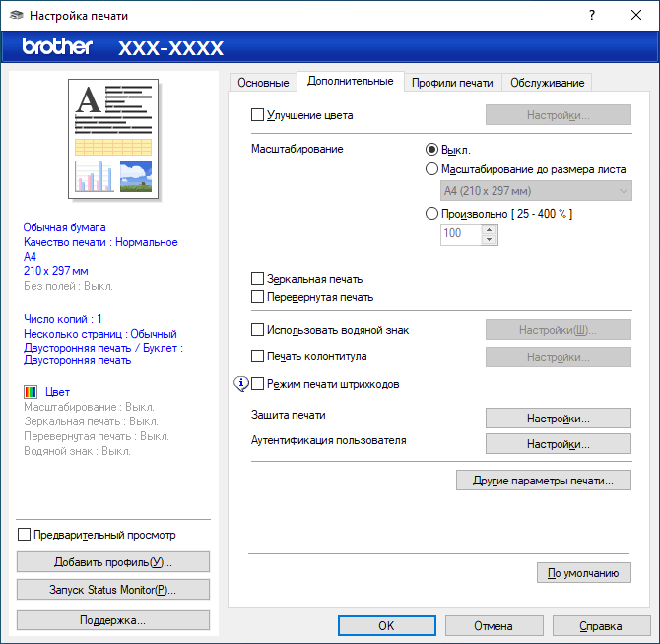This screenshot has height=644, width=660.
Task: Click Несколько страниц : Обычный text
Action: [100, 334]
